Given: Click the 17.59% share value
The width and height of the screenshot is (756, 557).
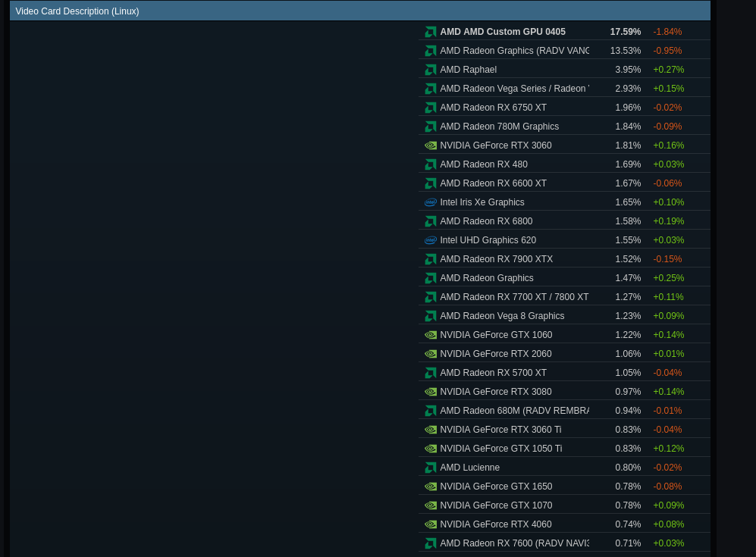Looking at the screenshot, I should point(626,32).
